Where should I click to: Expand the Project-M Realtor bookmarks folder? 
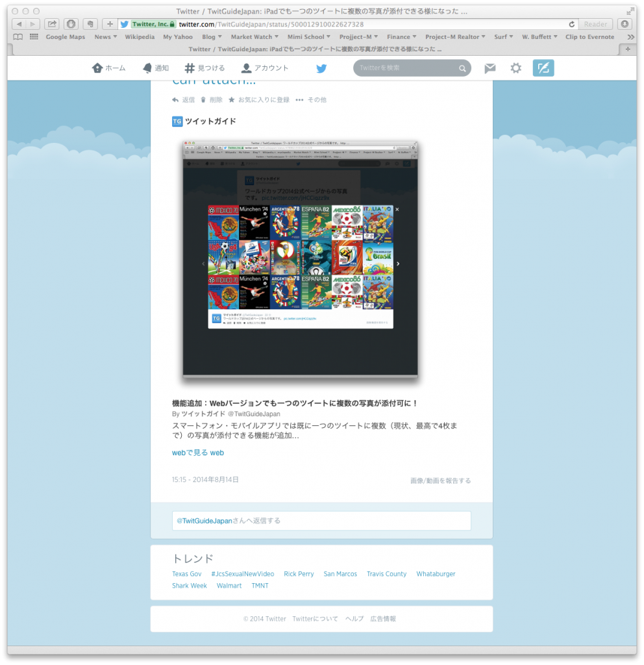[455, 37]
